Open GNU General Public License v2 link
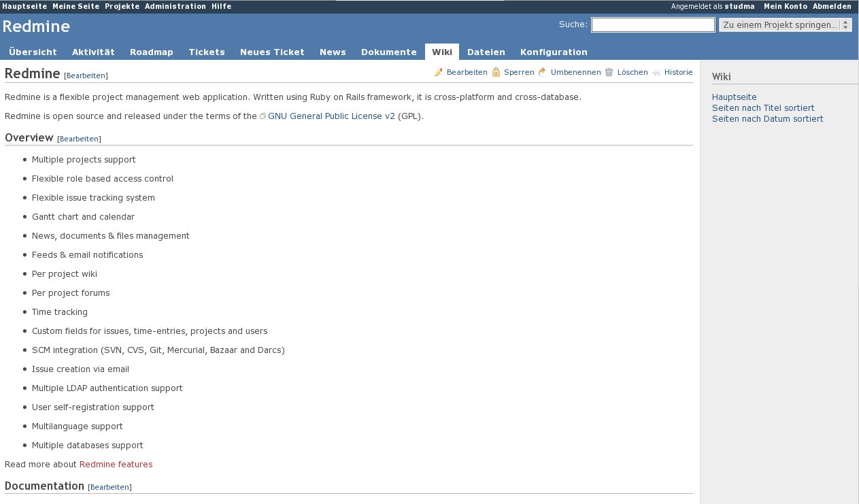 click(331, 116)
